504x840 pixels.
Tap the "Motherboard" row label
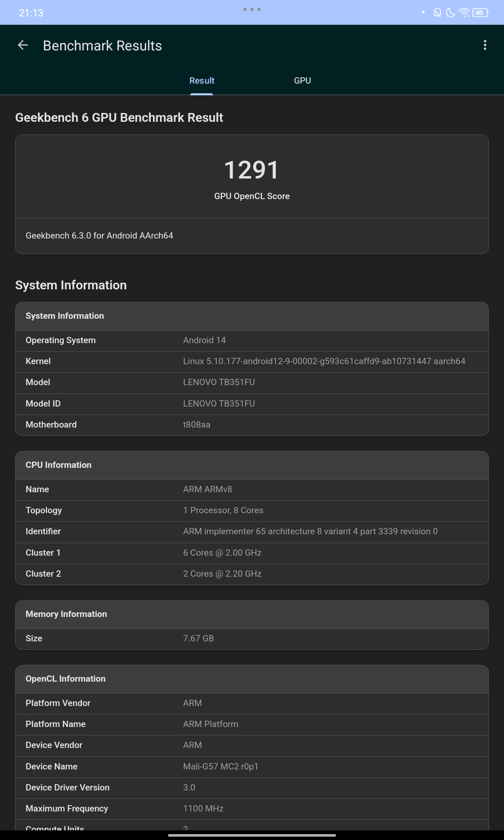click(x=51, y=425)
